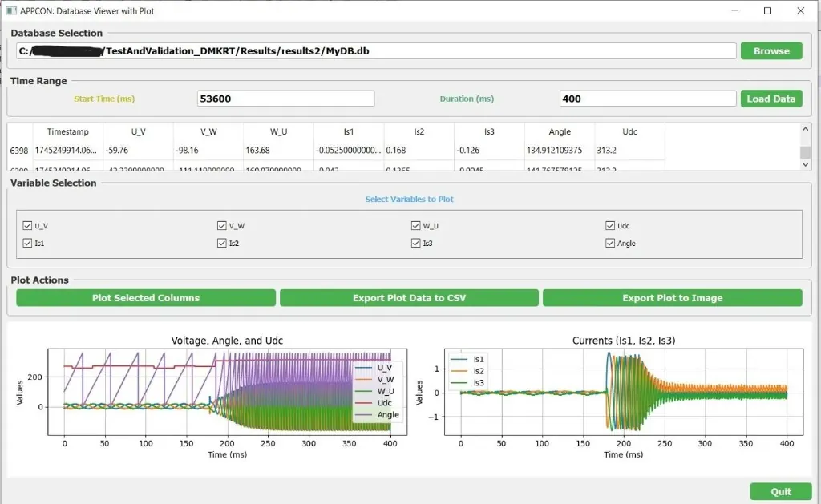Click the Duration field showing 400
Viewport: 821px width, 504px height.
click(x=648, y=99)
